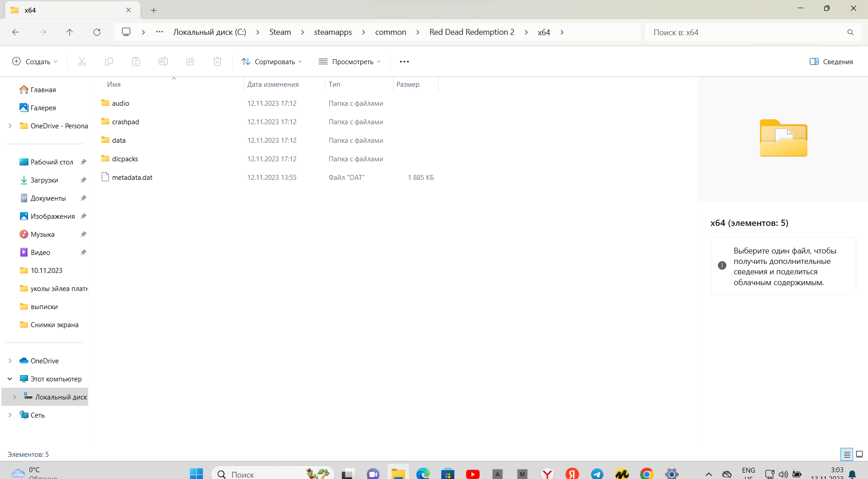The image size is (868, 479).
Task: Click the This PC monitor icon in address bar
Action: pyautogui.click(x=126, y=32)
